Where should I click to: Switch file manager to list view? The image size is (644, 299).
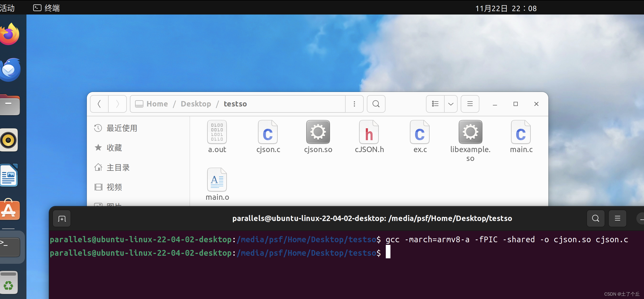point(435,104)
